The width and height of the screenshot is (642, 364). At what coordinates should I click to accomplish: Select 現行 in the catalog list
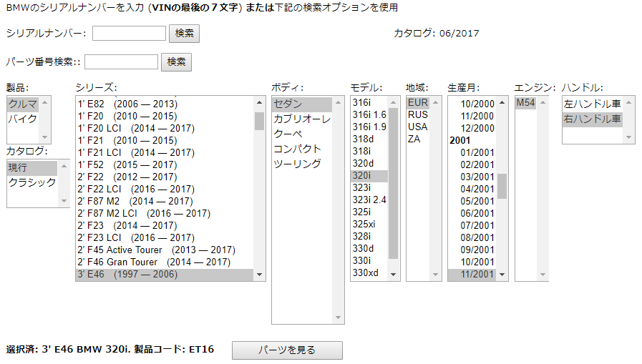pyautogui.click(x=32, y=167)
